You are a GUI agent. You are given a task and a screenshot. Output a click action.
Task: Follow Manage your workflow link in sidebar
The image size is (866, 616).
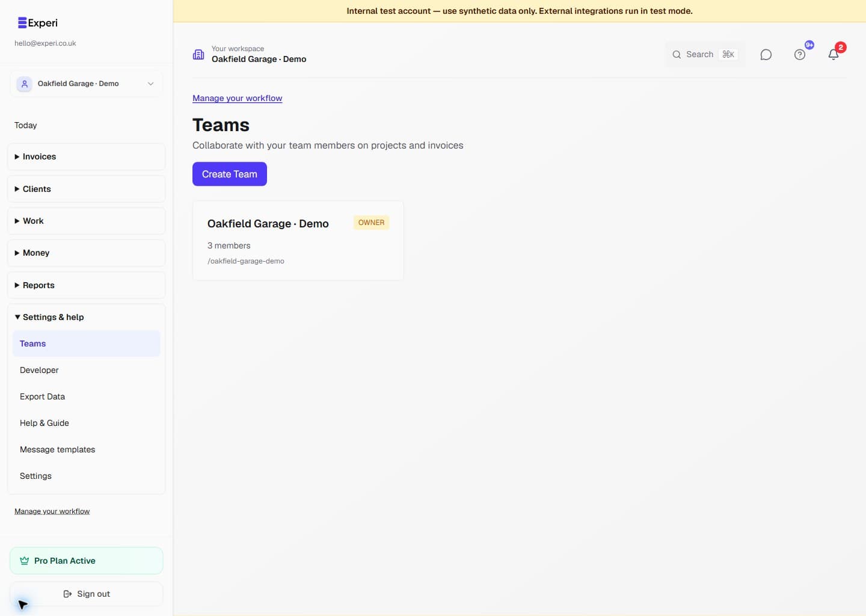(52, 511)
